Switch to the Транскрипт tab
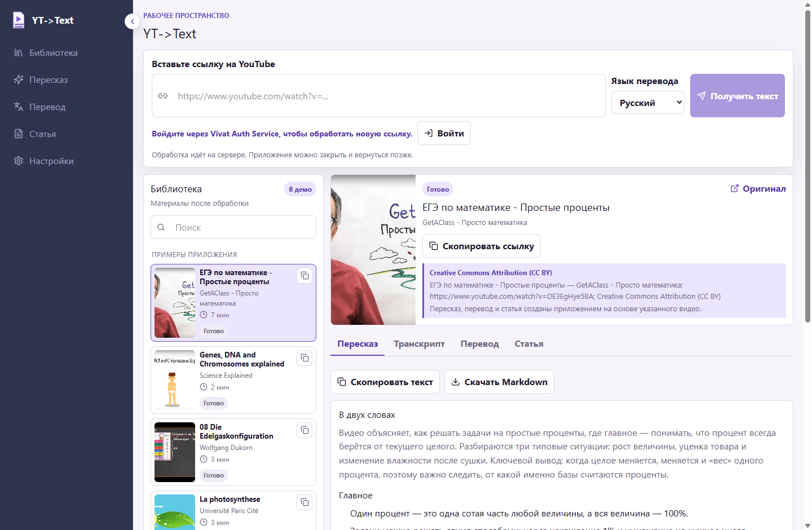 (x=419, y=344)
